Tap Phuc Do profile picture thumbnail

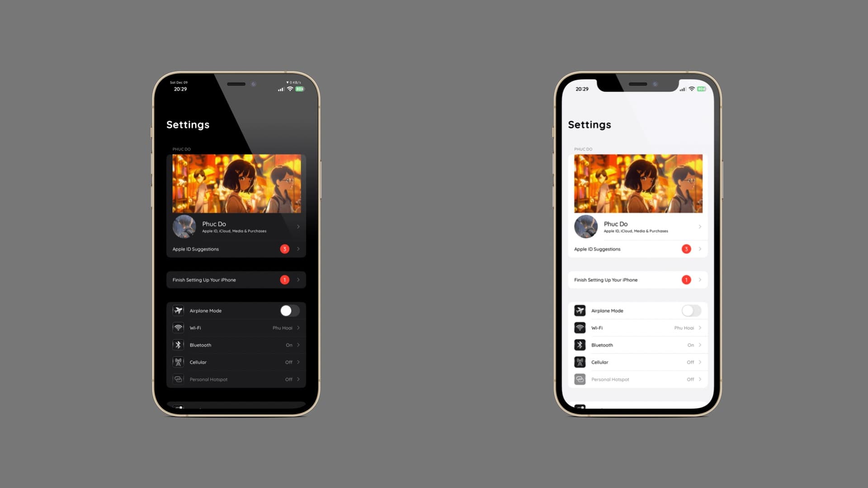(184, 226)
